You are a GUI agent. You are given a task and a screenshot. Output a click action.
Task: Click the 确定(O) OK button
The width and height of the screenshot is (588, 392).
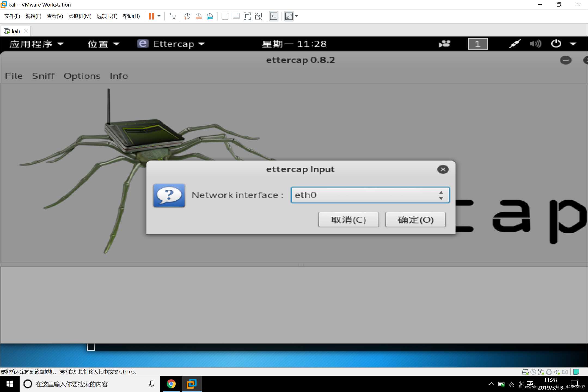[415, 219]
